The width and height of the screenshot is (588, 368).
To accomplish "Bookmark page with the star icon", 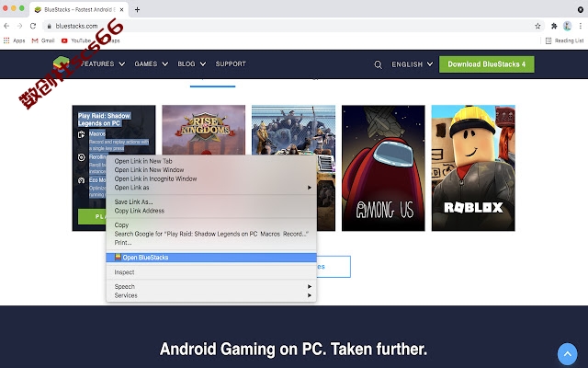I will (537, 26).
